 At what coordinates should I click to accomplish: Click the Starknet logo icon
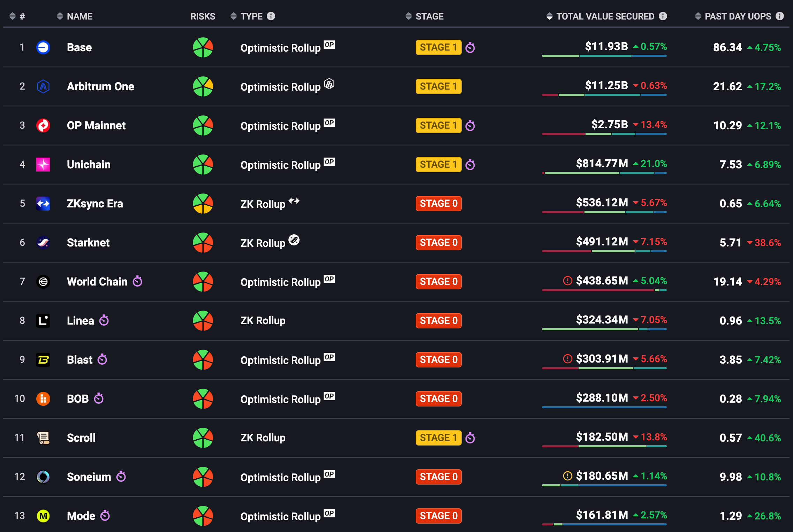tap(43, 243)
